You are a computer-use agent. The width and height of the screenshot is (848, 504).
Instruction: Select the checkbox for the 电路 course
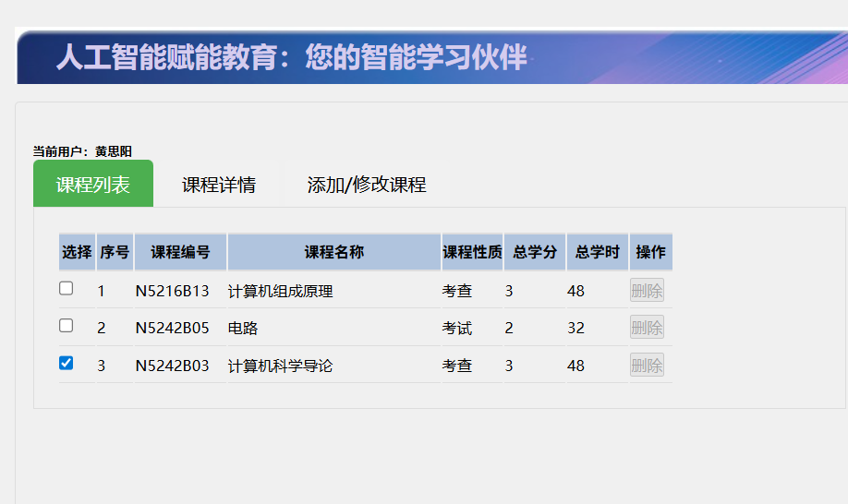67,326
